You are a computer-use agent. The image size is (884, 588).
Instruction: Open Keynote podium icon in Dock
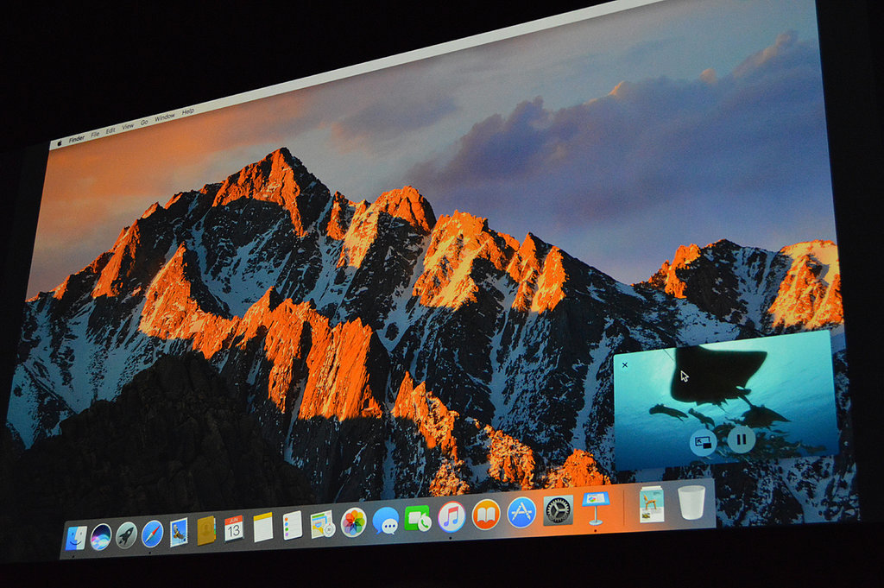596,507
